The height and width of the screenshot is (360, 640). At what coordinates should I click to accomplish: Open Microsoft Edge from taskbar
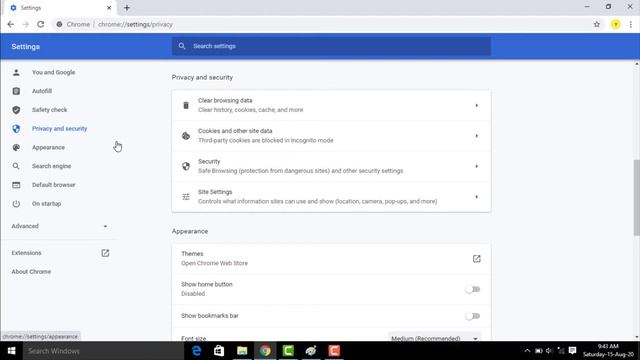(x=196, y=351)
